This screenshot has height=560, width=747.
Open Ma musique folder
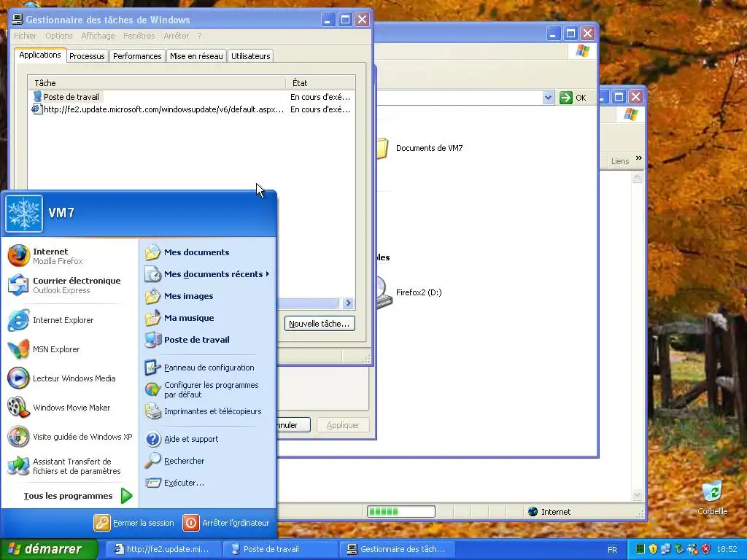(208, 318)
